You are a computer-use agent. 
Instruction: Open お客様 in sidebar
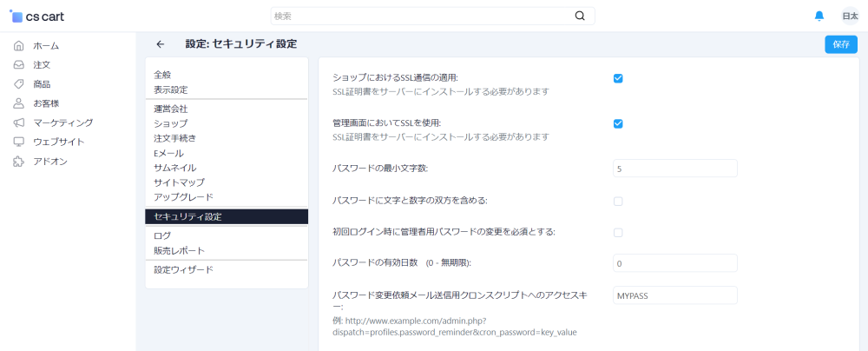46,103
